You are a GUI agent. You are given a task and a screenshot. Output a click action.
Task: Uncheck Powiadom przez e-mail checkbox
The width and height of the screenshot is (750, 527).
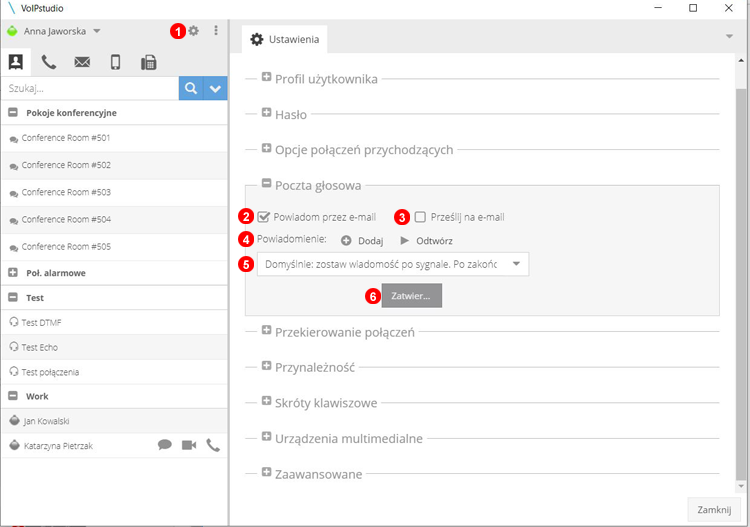(x=264, y=216)
